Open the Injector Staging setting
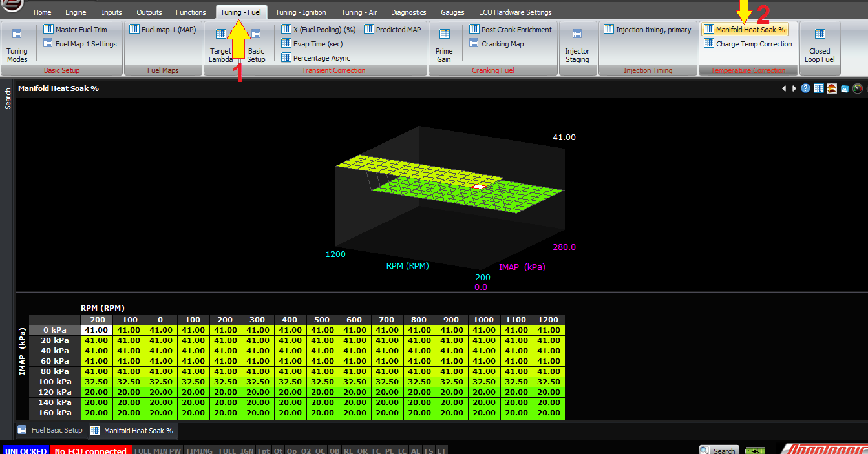The width and height of the screenshot is (868, 454). coord(577,45)
